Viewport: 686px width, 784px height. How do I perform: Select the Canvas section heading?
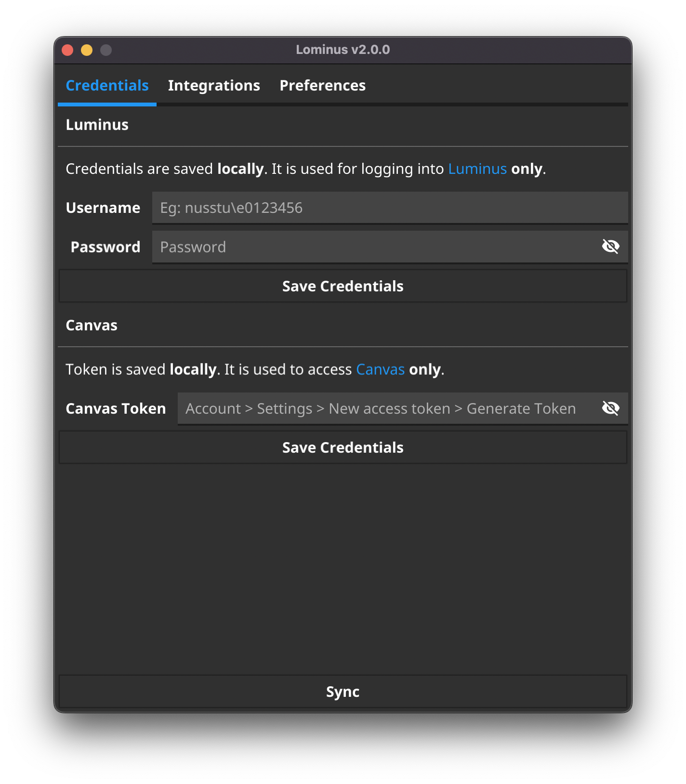(92, 326)
